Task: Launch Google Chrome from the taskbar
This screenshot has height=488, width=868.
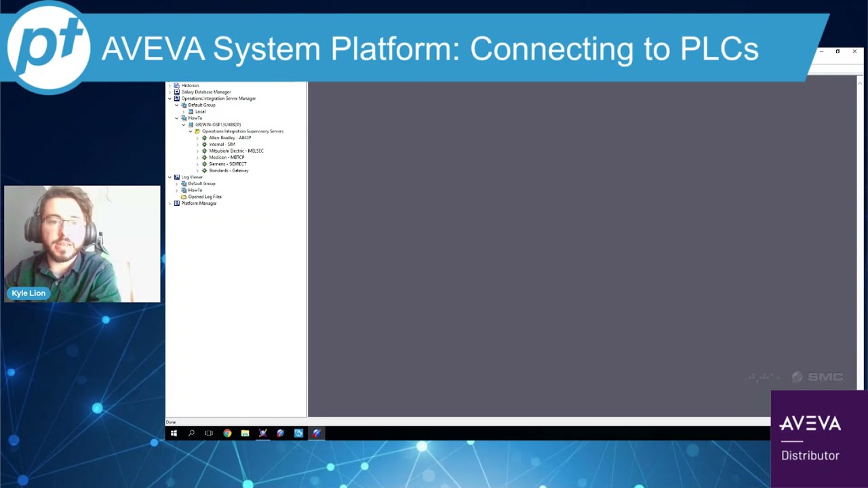Action: tap(227, 433)
